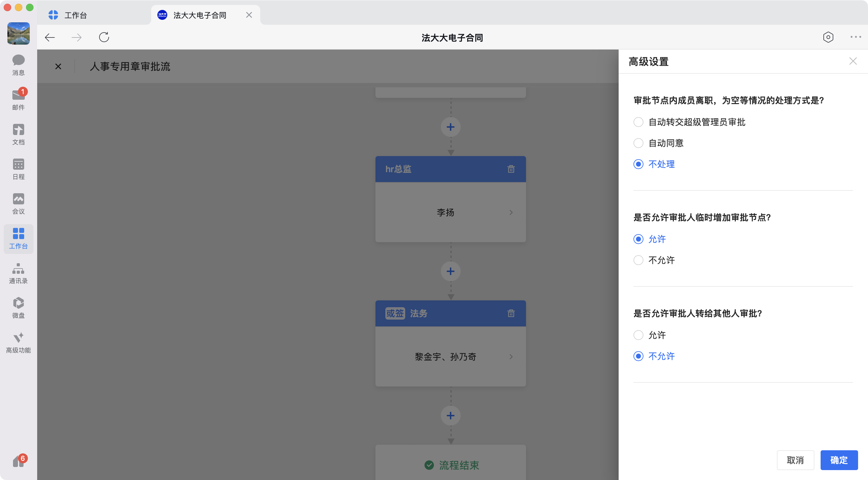Select 自动转交超级管理员审批 option

click(x=690, y=122)
